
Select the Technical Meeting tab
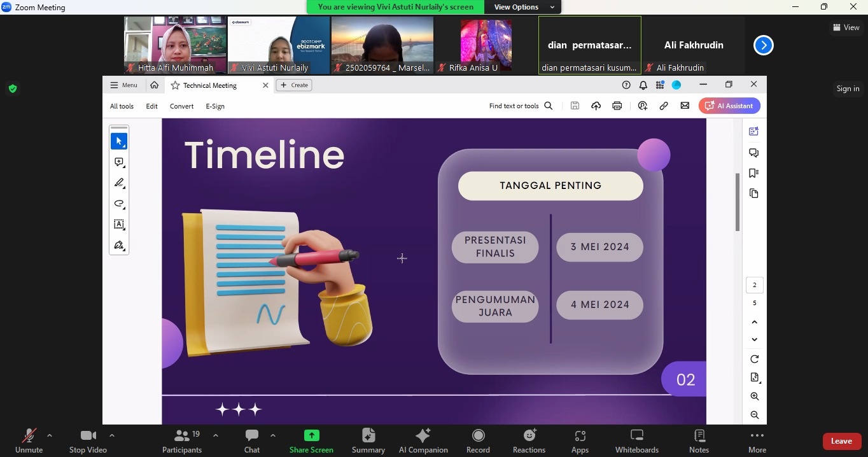(x=210, y=85)
